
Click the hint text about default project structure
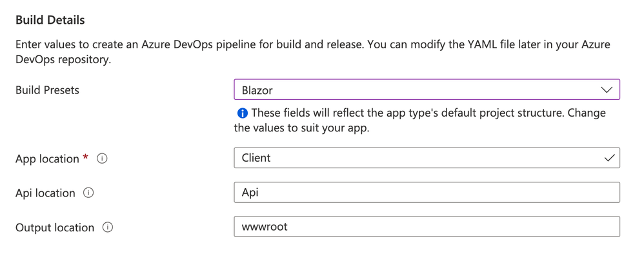pos(419,120)
